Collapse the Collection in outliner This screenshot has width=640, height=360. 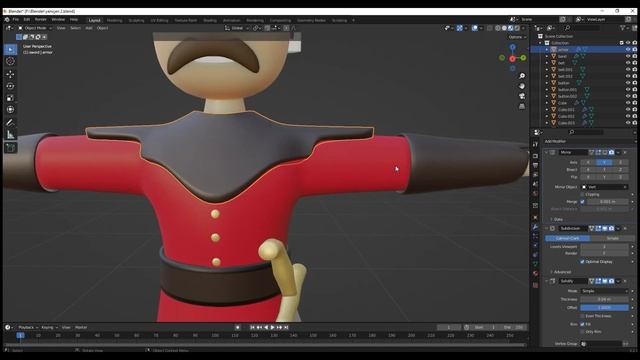click(540, 43)
